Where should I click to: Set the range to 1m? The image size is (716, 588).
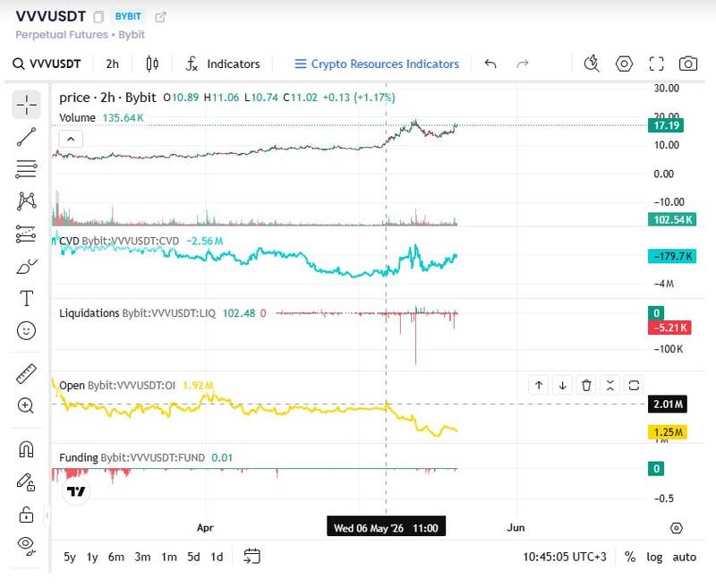click(169, 557)
